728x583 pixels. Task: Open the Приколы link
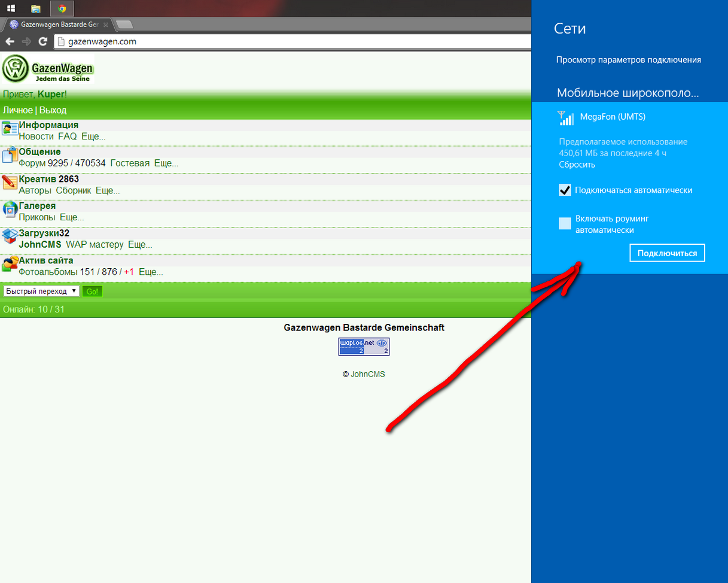37,217
